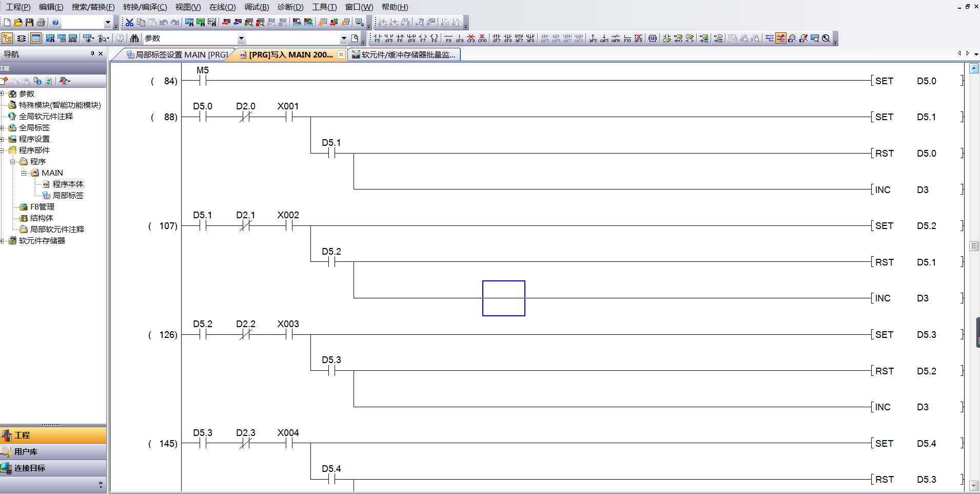
Task: Click the 用户库 panel button
Action: (26, 452)
